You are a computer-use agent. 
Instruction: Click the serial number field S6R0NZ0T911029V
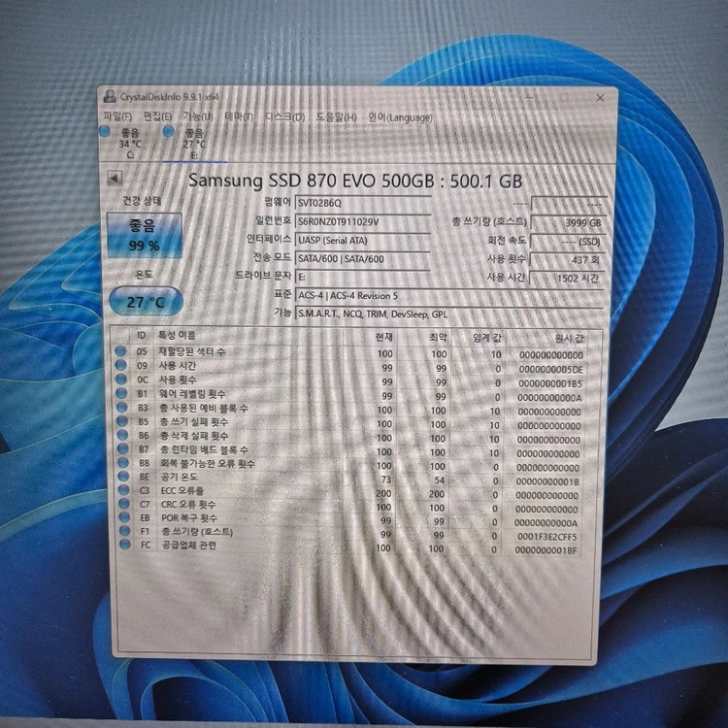[363, 222]
